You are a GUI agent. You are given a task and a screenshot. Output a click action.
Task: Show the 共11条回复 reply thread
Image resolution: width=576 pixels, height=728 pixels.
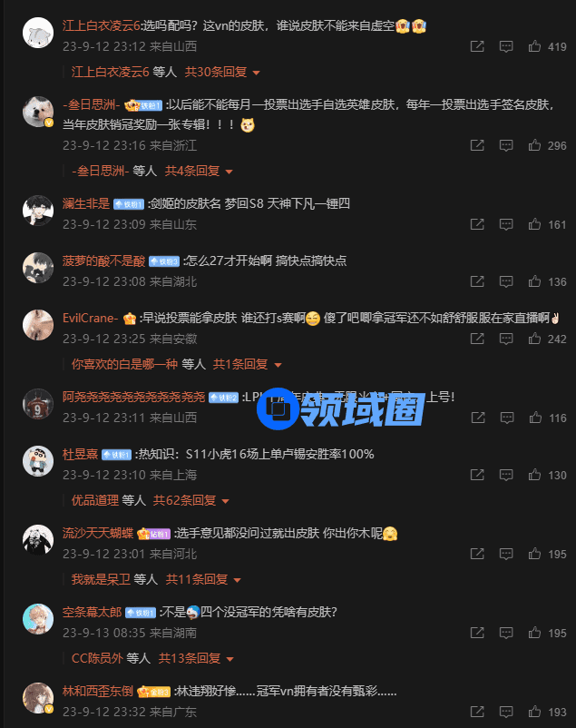coord(203,579)
